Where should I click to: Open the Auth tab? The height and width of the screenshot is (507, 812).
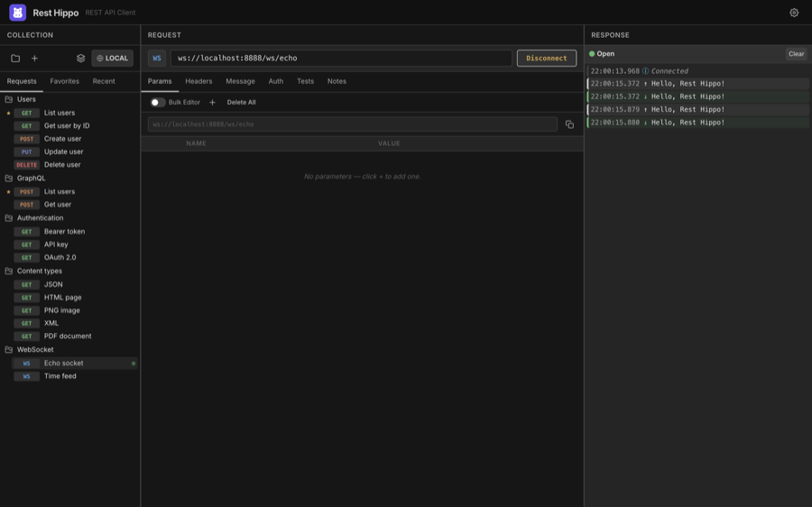pos(276,81)
